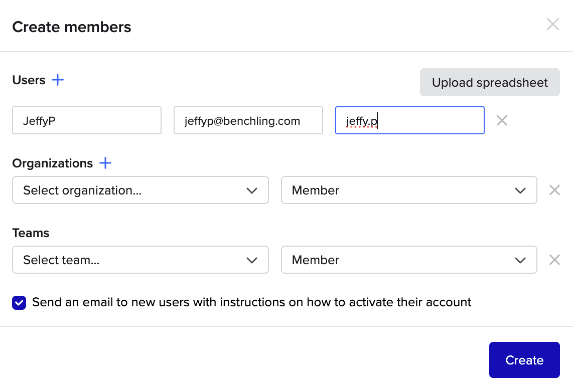Click the plus icon next to Users
Viewport: 573px width, 392px height.
pos(58,80)
